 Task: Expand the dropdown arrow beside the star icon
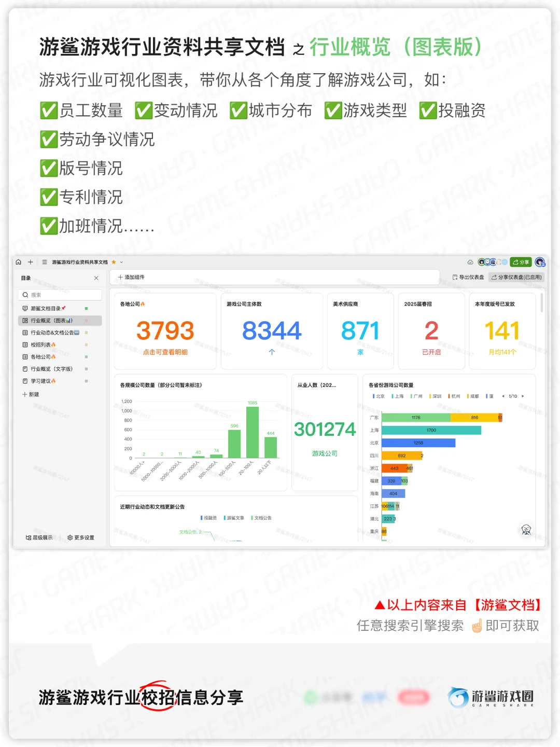tap(121, 262)
